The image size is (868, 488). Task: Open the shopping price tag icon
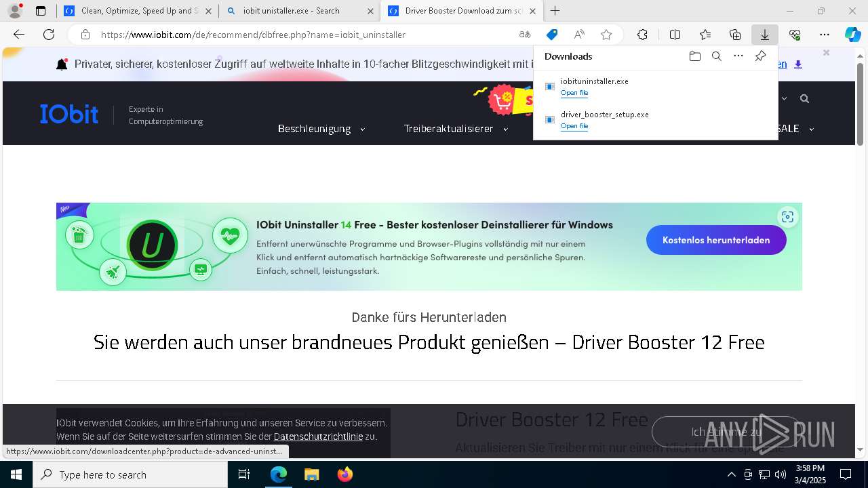pos(552,35)
